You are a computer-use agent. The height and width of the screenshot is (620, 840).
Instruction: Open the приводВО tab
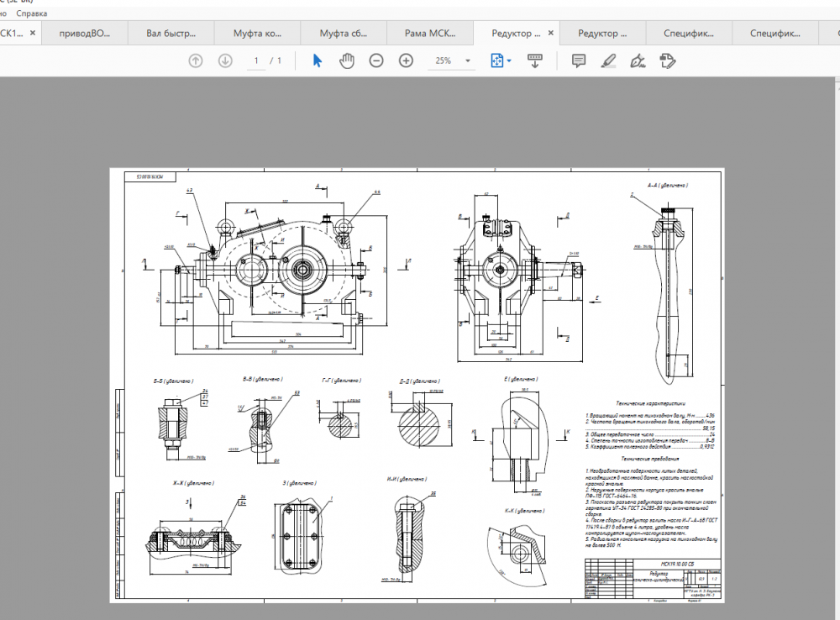click(84, 34)
